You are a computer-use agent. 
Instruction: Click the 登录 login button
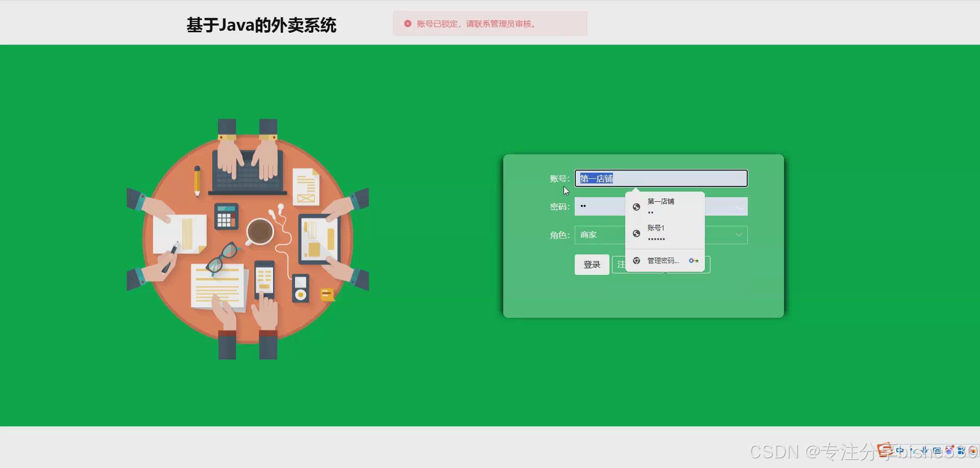[591, 265]
